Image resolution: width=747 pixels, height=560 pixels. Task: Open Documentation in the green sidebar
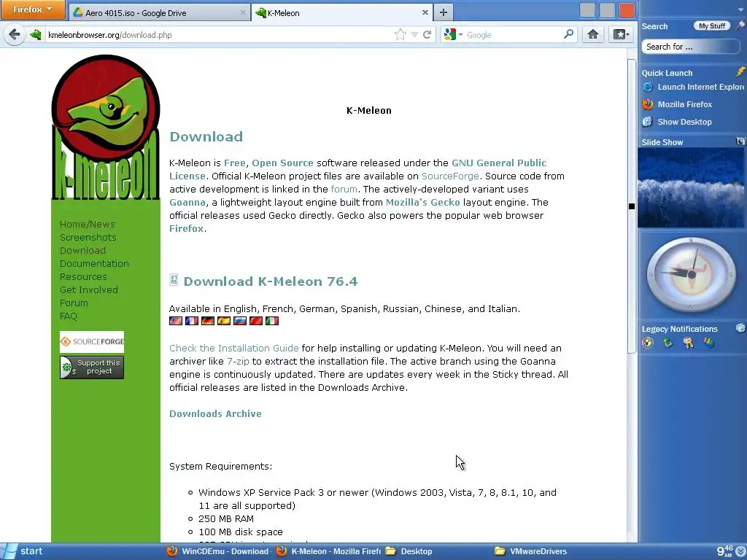(x=94, y=263)
